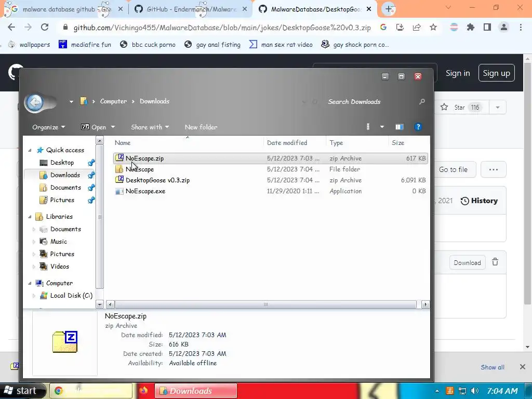Switch to the GitHub - Endermanch tab
The height and width of the screenshot is (399, 532).
tap(191, 9)
